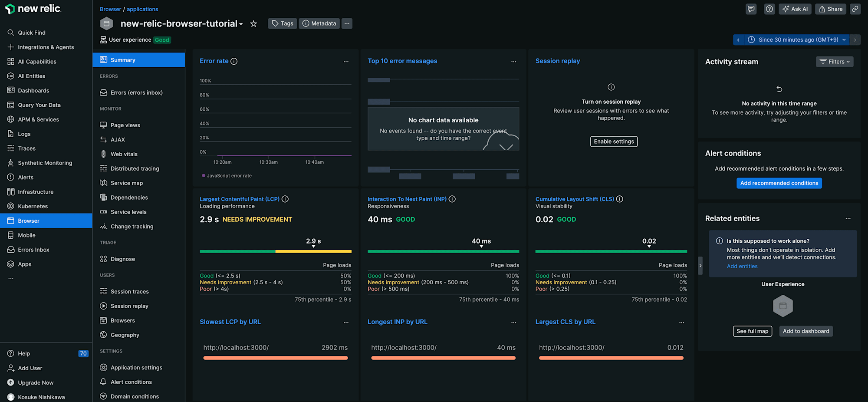The image size is (868, 402).
Task: Show more sidebar items ellipsis
Action: pos(11,279)
